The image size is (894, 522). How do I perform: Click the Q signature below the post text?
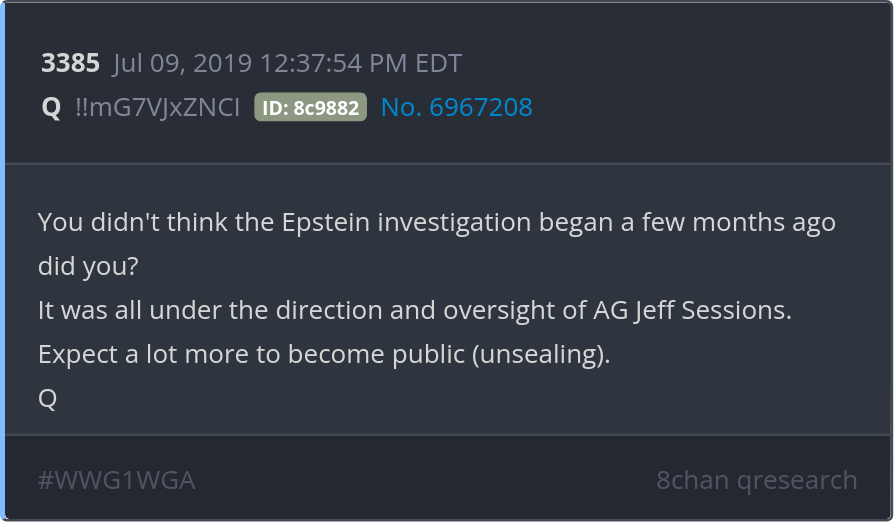click(x=47, y=398)
